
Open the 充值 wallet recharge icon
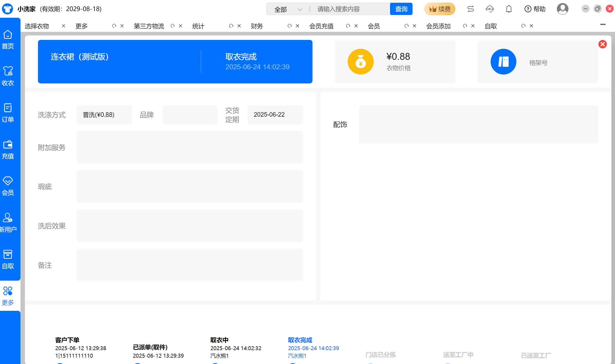click(8, 145)
